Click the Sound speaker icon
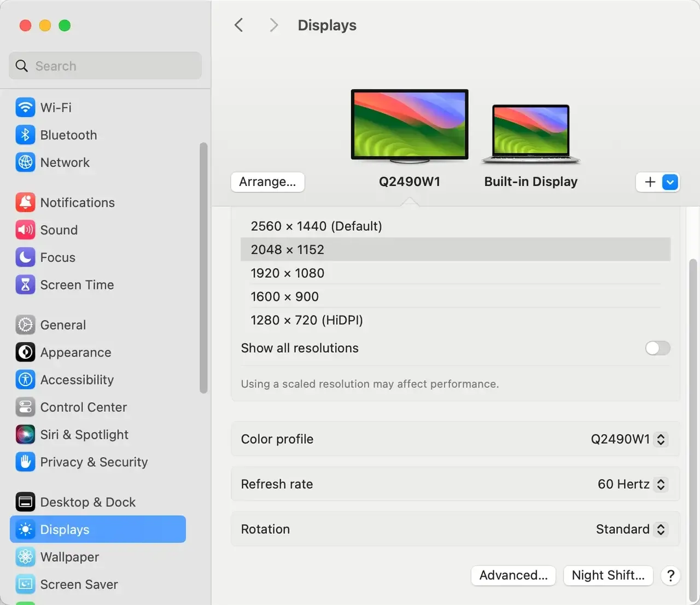Image resolution: width=700 pixels, height=605 pixels. [x=25, y=230]
